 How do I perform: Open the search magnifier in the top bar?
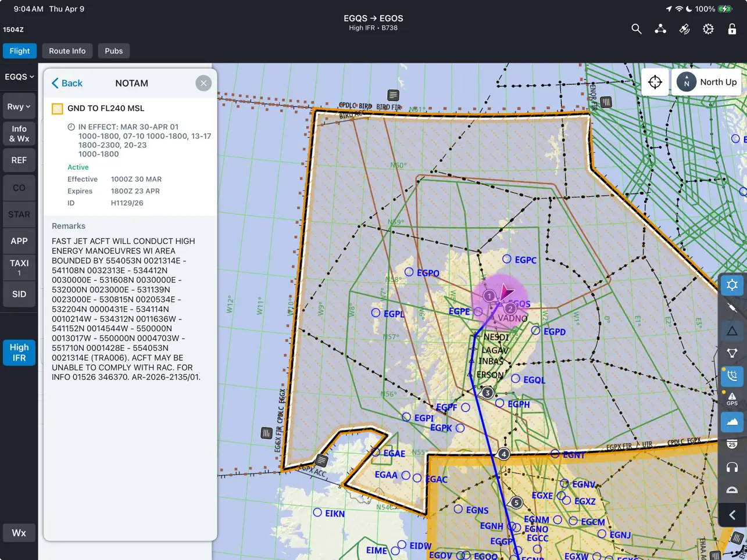pos(637,29)
